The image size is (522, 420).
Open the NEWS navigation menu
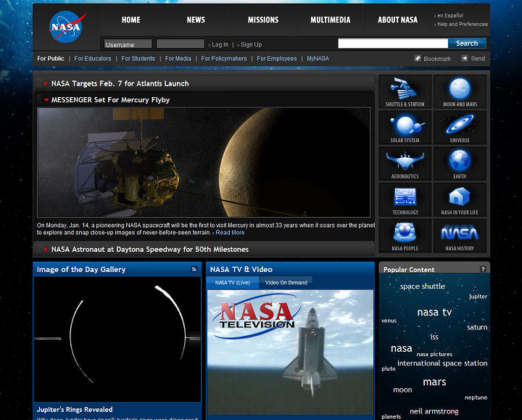pyautogui.click(x=196, y=20)
